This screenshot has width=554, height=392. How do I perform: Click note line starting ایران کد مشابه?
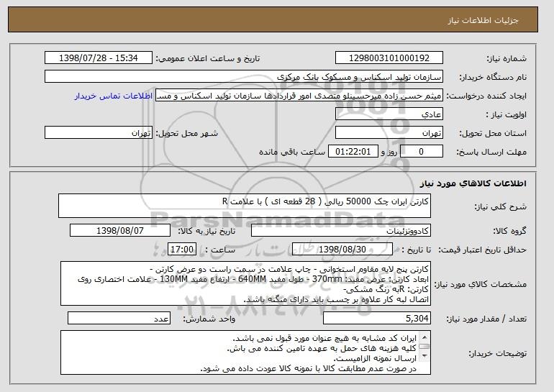pyautogui.click(x=324, y=338)
